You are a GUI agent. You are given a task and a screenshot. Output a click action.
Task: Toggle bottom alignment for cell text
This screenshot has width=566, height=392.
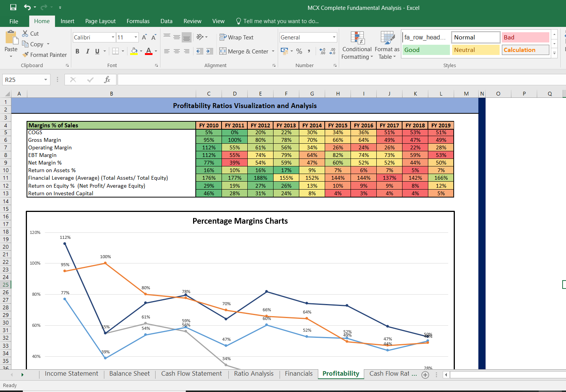(187, 37)
